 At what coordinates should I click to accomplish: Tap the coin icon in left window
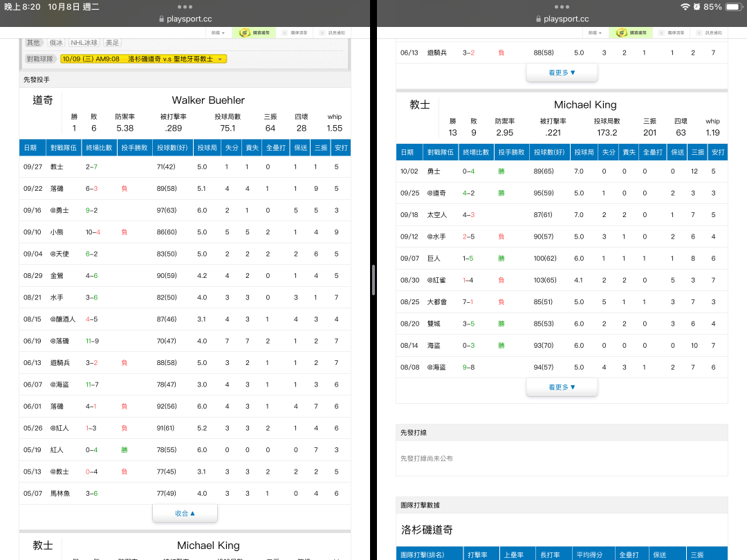click(244, 32)
